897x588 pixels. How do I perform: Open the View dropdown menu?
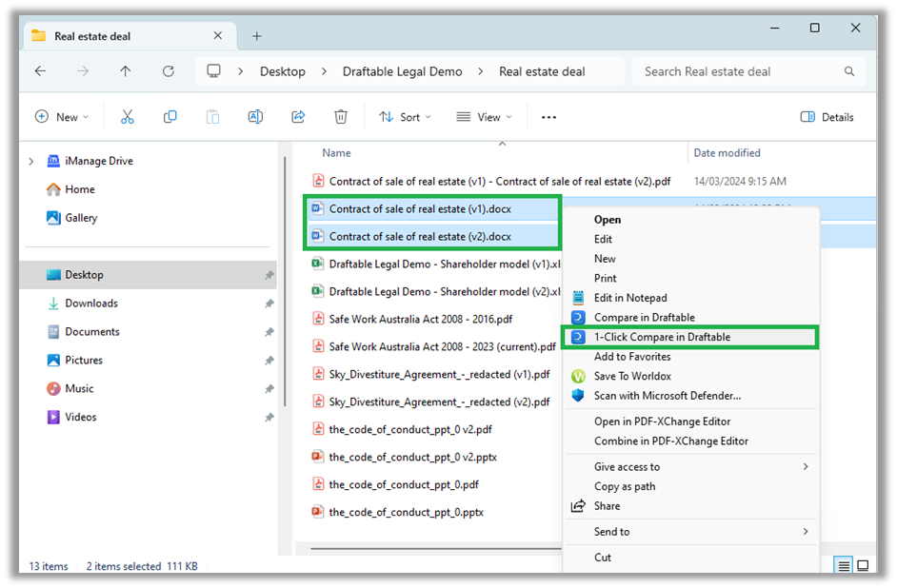click(x=484, y=116)
